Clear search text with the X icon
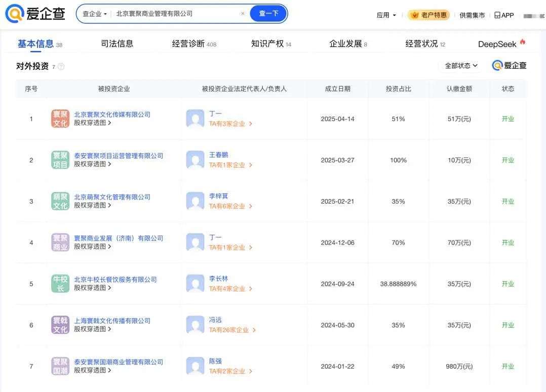 tap(243, 14)
